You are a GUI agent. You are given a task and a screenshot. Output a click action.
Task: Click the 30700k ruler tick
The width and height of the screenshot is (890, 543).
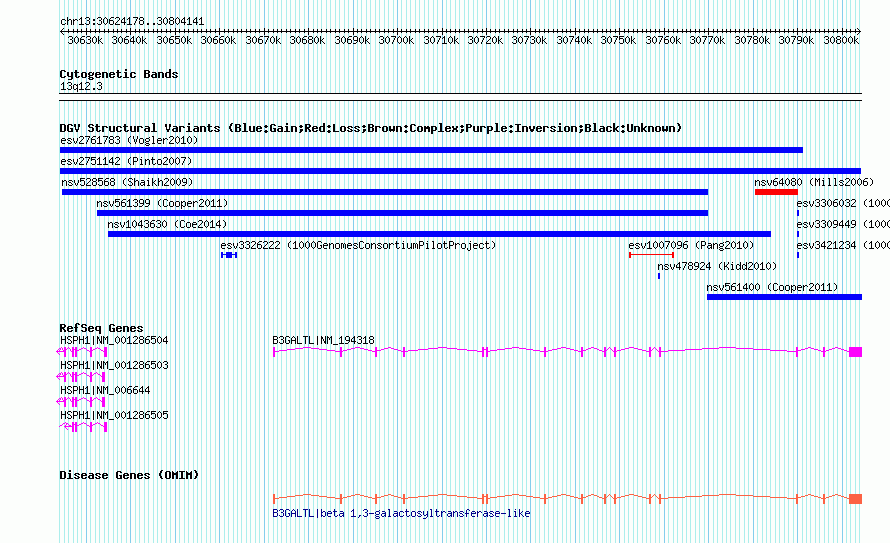[x=396, y=40]
